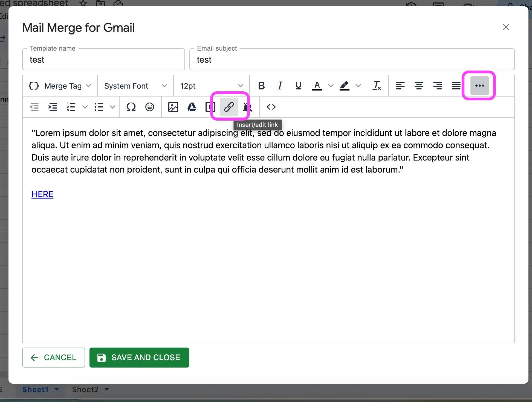Align text right
This screenshot has width=532, height=402.
437,86
